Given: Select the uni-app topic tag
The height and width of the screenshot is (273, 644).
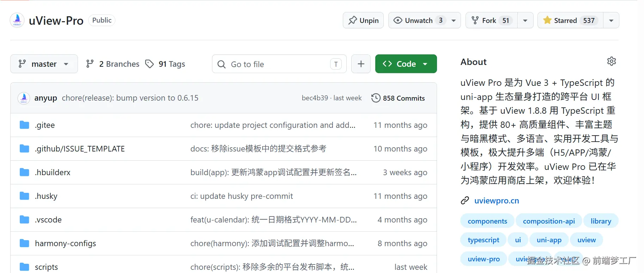Looking at the screenshot, I should [x=549, y=240].
